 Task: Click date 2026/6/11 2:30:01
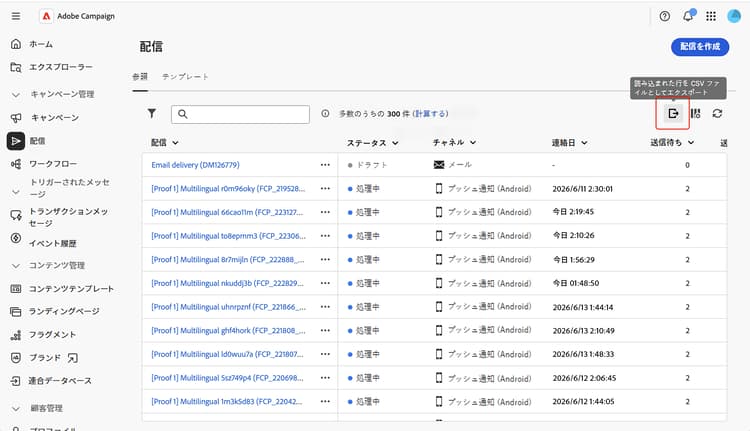coord(582,189)
